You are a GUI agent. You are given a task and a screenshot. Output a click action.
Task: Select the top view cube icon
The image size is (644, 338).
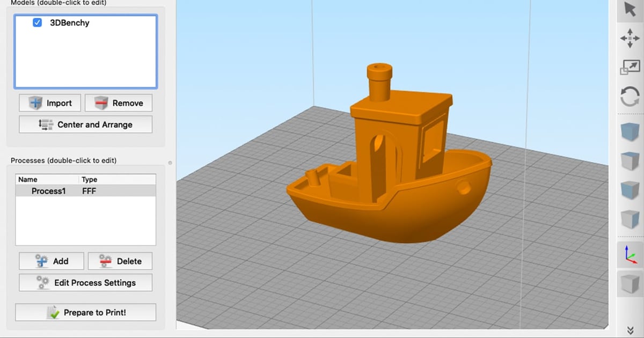pos(630,161)
